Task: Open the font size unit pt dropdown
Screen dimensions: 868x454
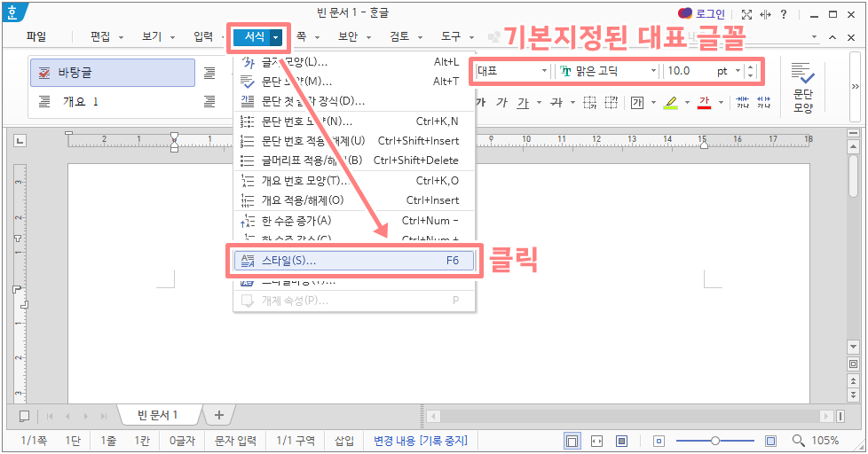Action: tap(738, 71)
